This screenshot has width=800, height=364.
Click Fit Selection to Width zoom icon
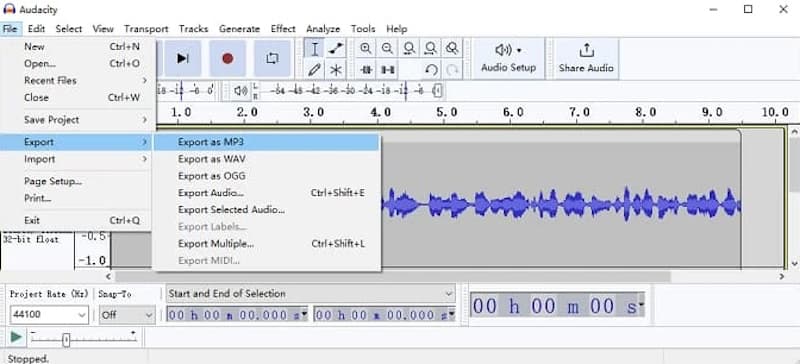pyautogui.click(x=409, y=48)
